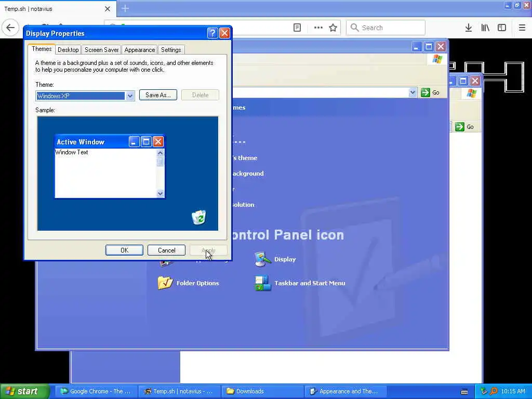This screenshot has width=532, height=399.
Task: Click the Folder Options link text
Action: 198,283
